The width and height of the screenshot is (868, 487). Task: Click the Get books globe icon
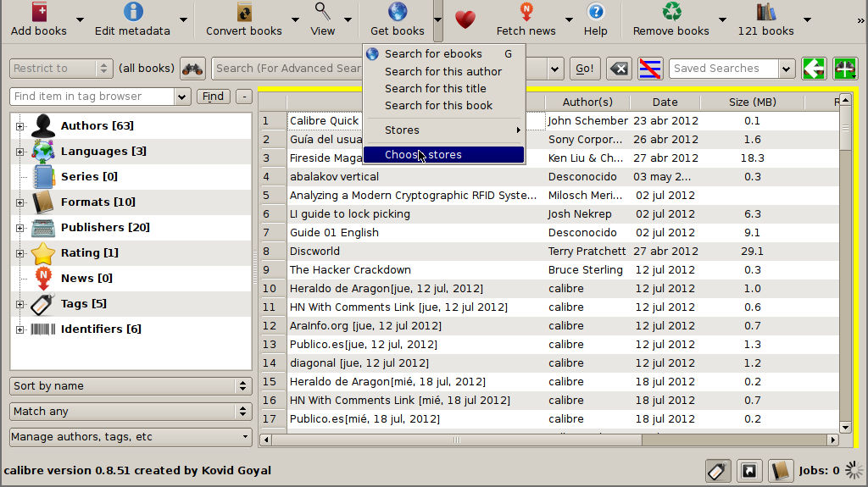[x=398, y=12]
